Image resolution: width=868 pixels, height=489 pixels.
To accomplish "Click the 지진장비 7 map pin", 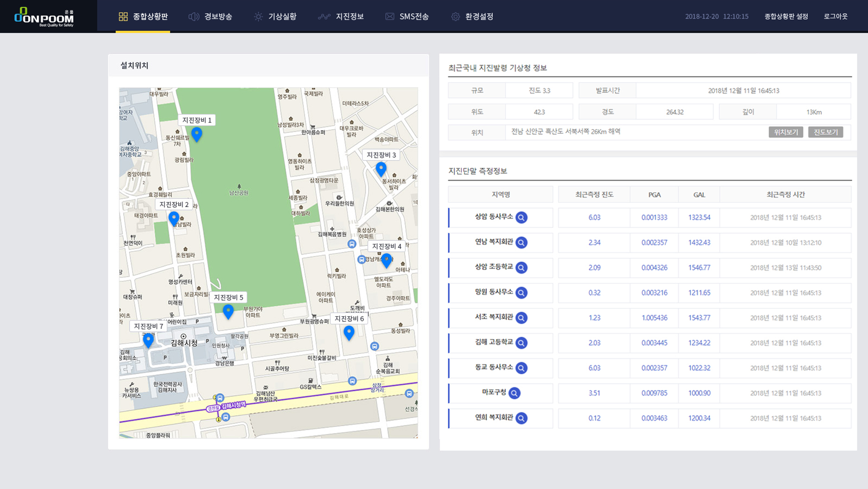I will tap(148, 340).
